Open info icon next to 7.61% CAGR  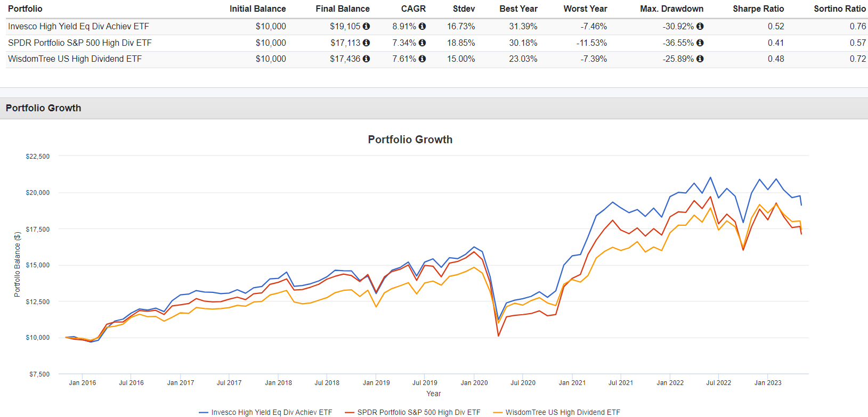pos(422,59)
